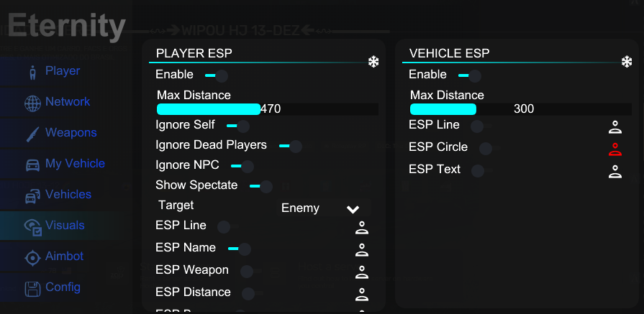Click the chevron arrow next to Enemy

pyautogui.click(x=353, y=210)
